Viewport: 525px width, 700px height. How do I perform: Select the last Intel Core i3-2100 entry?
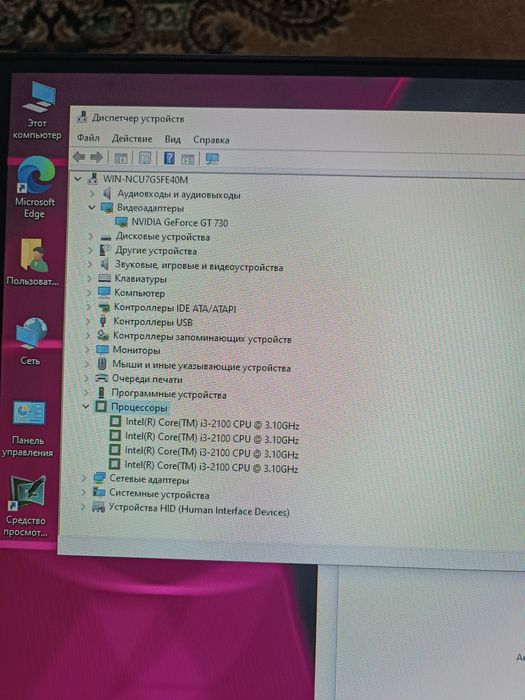point(211,467)
